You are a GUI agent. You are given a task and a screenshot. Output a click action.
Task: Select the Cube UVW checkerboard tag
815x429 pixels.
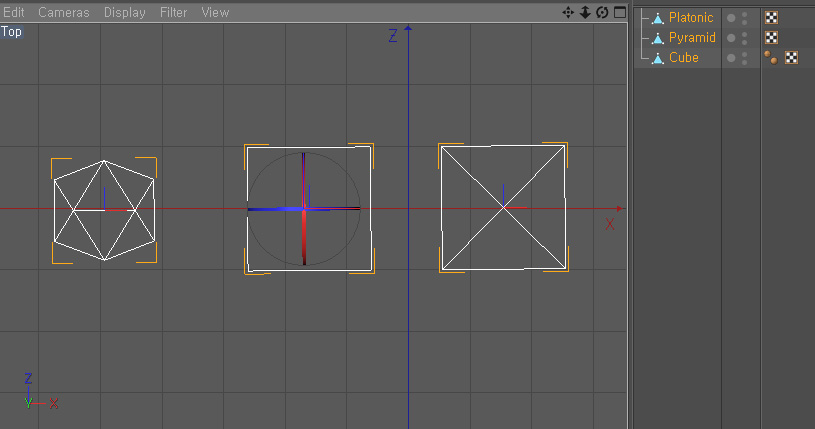[x=792, y=58]
